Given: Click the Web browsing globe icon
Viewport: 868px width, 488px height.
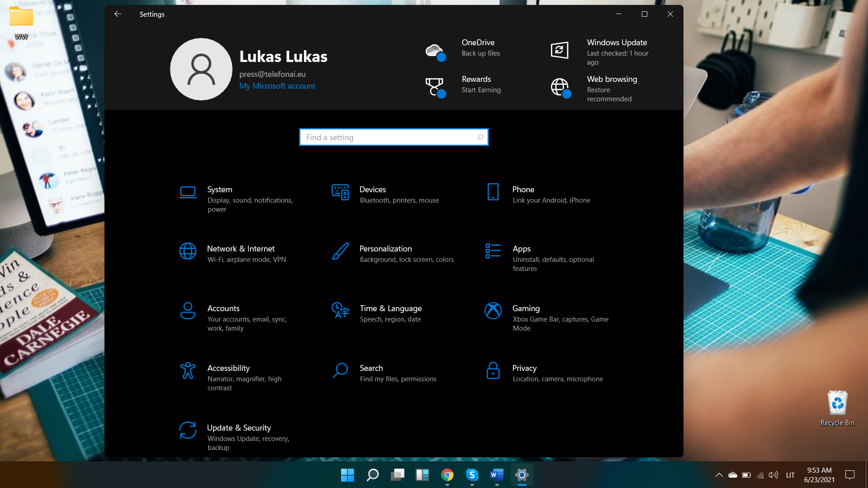Looking at the screenshot, I should point(561,88).
